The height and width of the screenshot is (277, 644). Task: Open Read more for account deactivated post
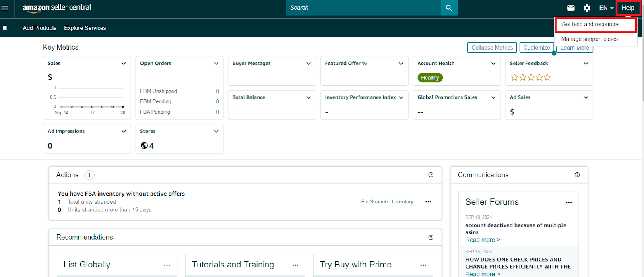click(x=483, y=240)
